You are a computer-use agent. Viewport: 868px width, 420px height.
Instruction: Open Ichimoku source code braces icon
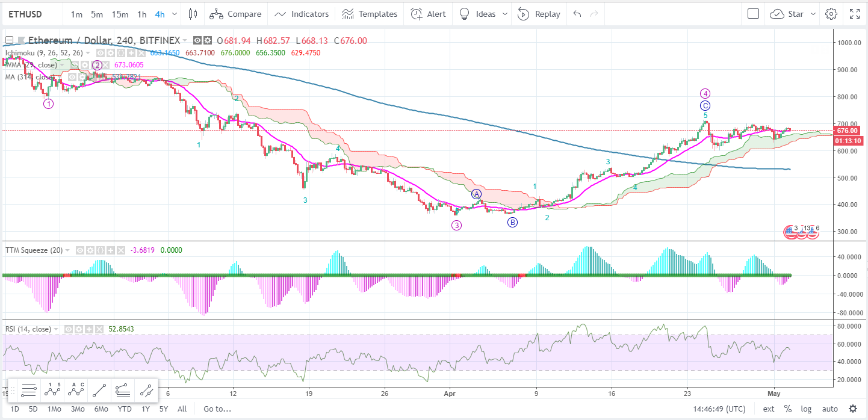pos(120,53)
